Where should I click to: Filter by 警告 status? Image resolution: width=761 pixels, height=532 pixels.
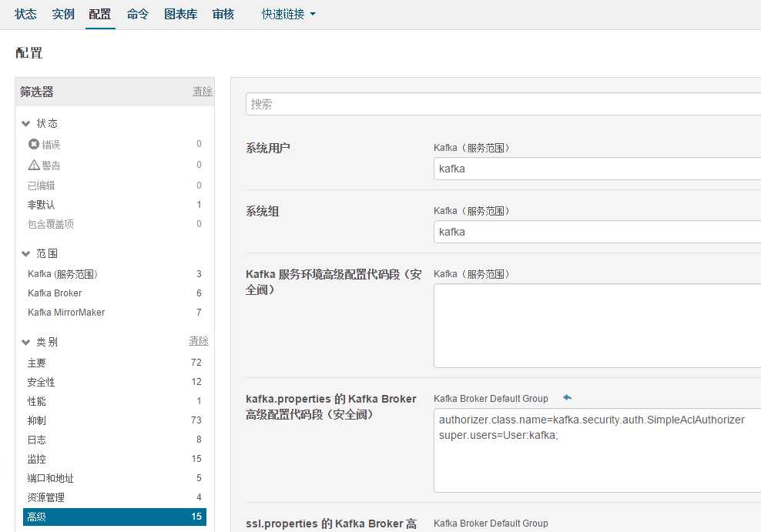tap(115, 165)
